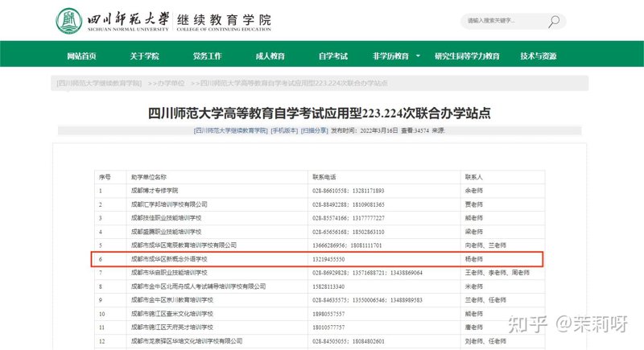Click the phone number 13219455550
Image resolution: width=644 pixels, height=350 pixels.
pos(328,259)
